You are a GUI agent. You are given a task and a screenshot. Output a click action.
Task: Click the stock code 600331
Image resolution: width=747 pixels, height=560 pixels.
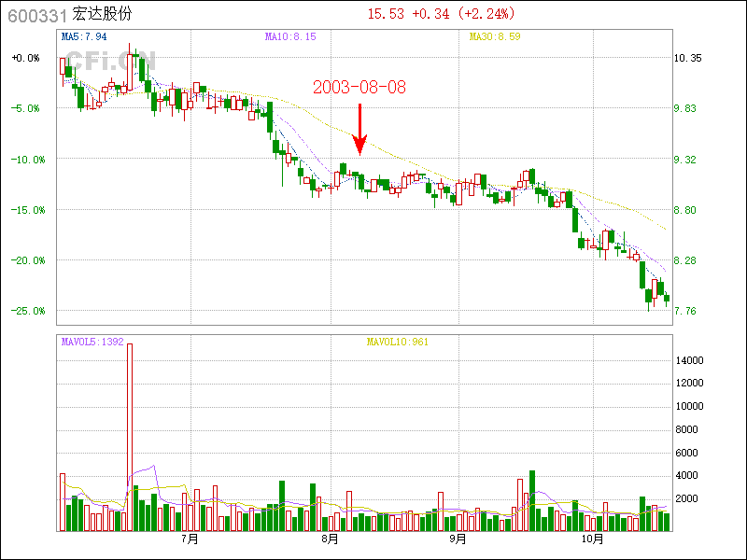(36, 16)
